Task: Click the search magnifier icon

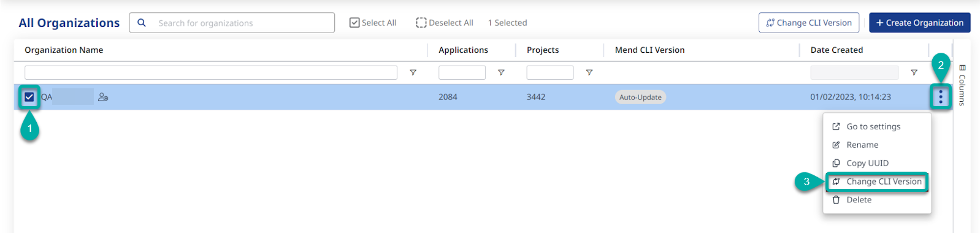Action: tap(142, 23)
